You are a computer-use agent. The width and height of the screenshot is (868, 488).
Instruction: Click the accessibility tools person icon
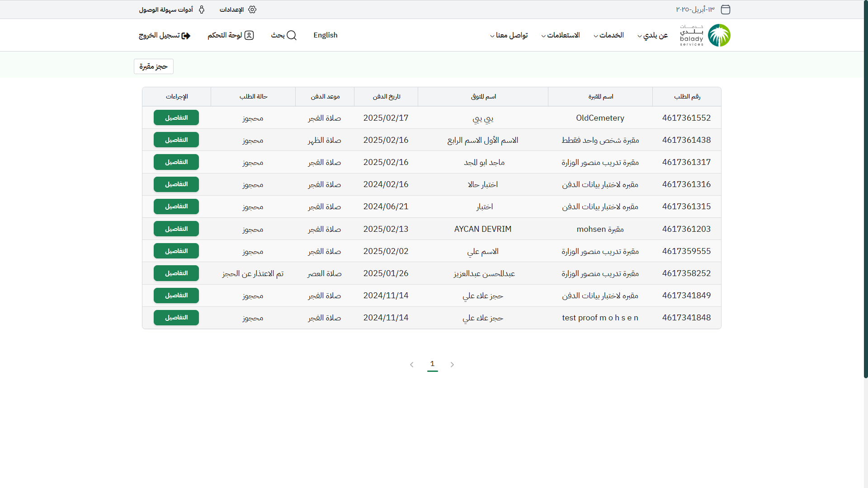[x=202, y=9]
